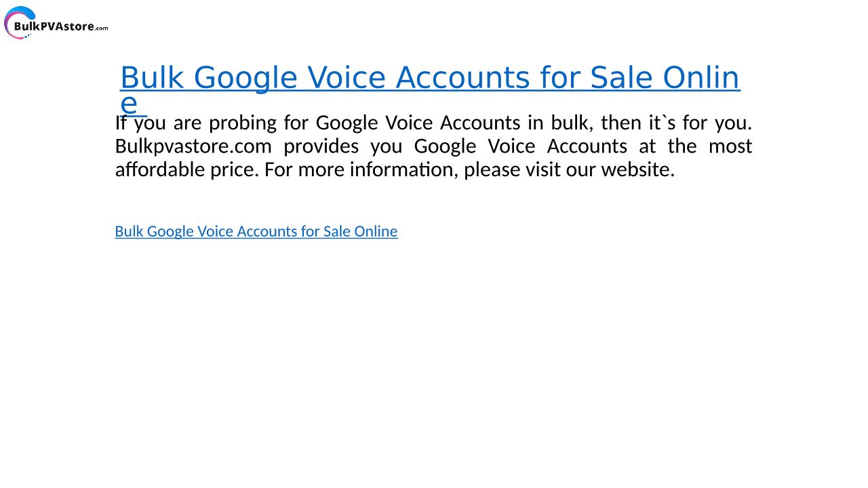Open the large headline link about Google Voice
Screen dimensions: 868x488
coord(429,78)
